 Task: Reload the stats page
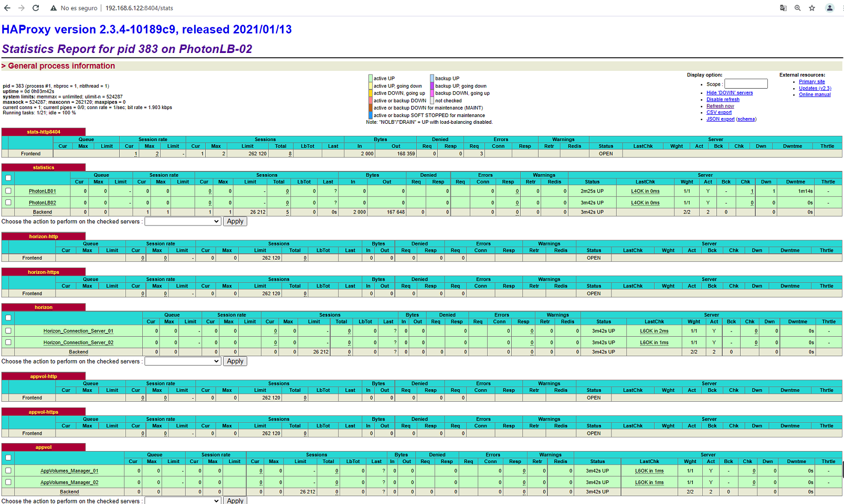[36, 8]
